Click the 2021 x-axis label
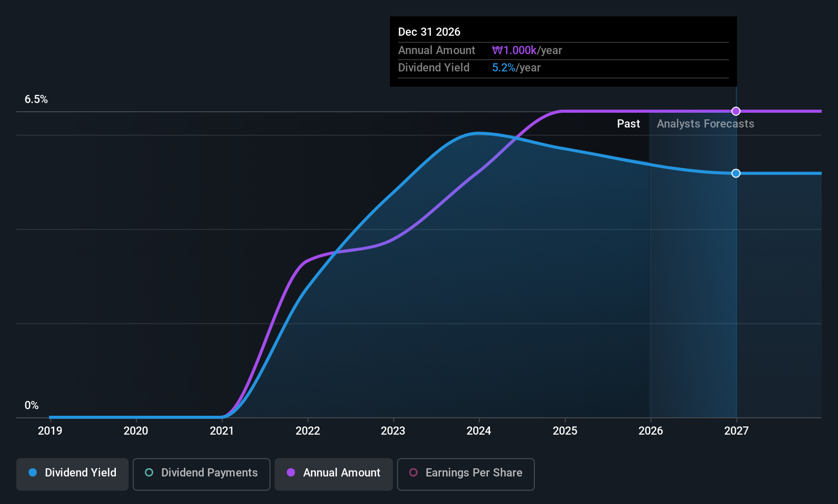Image resolution: width=838 pixels, height=504 pixels. [222, 431]
